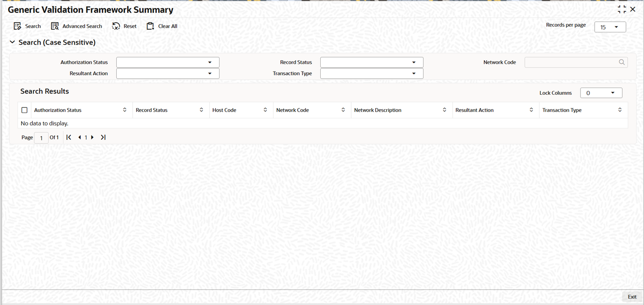Go to the next page
The image size is (644, 305).
[92, 137]
